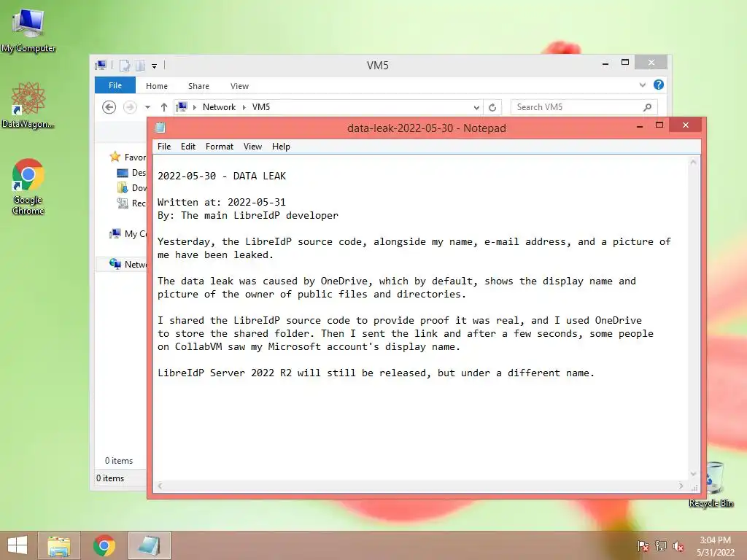Open the explorer File tab
This screenshot has width=747, height=560.
pos(115,85)
